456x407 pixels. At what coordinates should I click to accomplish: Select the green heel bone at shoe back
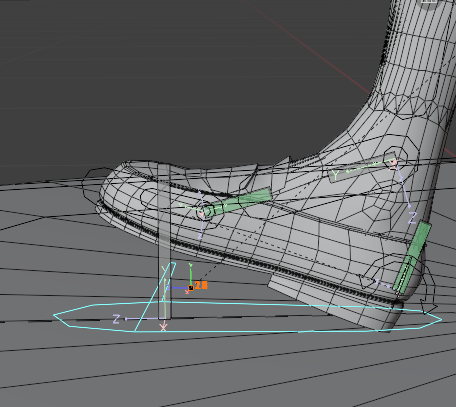tap(412, 258)
